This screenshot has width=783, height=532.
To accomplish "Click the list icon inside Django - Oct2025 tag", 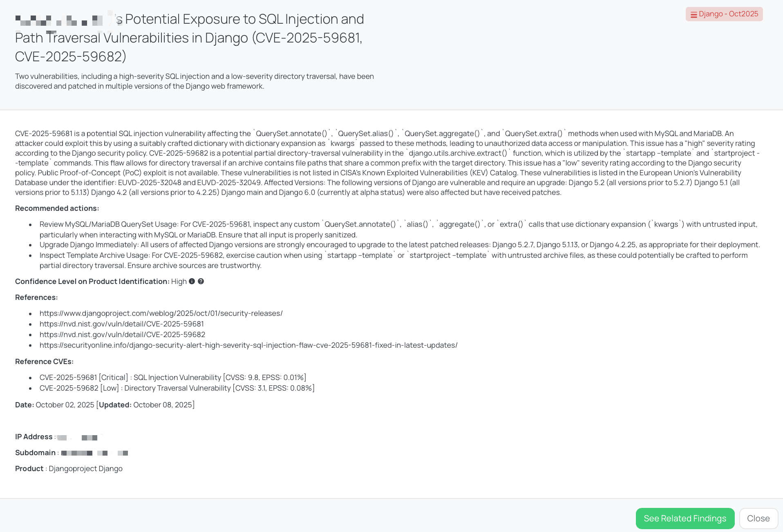I will [x=694, y=14].
